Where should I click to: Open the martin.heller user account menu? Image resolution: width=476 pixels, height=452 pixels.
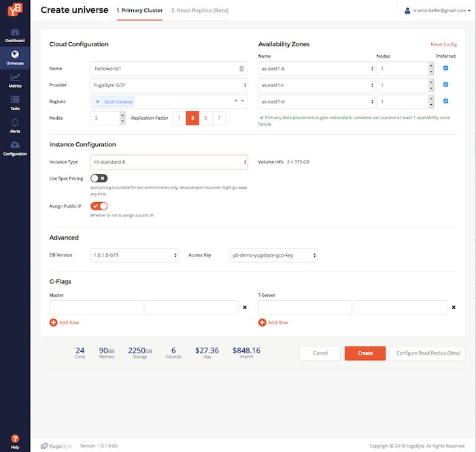coord(437,11)
